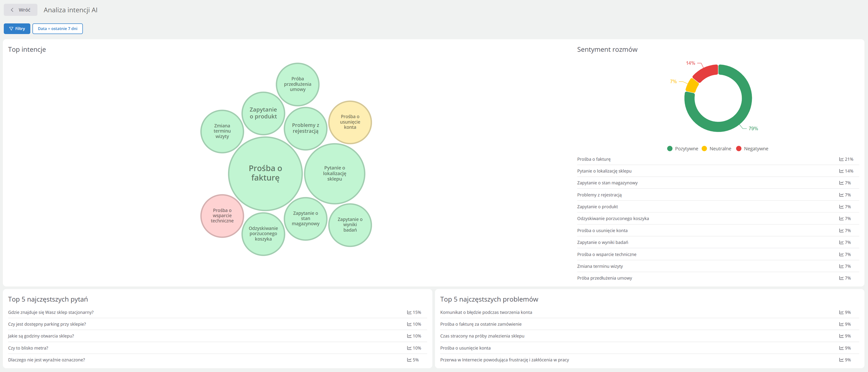Open Zapytanie o stan magazynowy list row
The width and height of the screenshot is (868, 372).
pyautogui.click(x=607, y=183)
